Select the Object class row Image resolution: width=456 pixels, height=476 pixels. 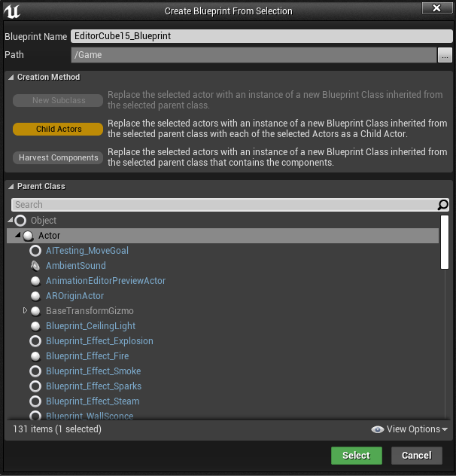tap(223, 221)
